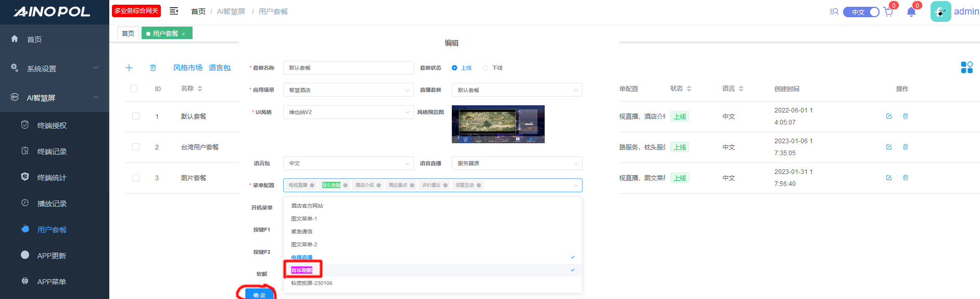The image size is (980, 299).
Task: Click edit icon for the 默认套餐 row
Action: point(889,116)
